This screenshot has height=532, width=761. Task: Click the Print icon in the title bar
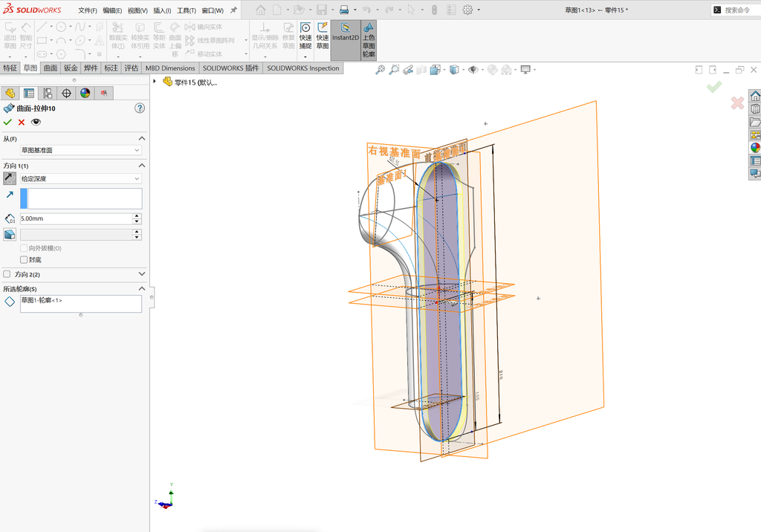(x=344, y=10)
